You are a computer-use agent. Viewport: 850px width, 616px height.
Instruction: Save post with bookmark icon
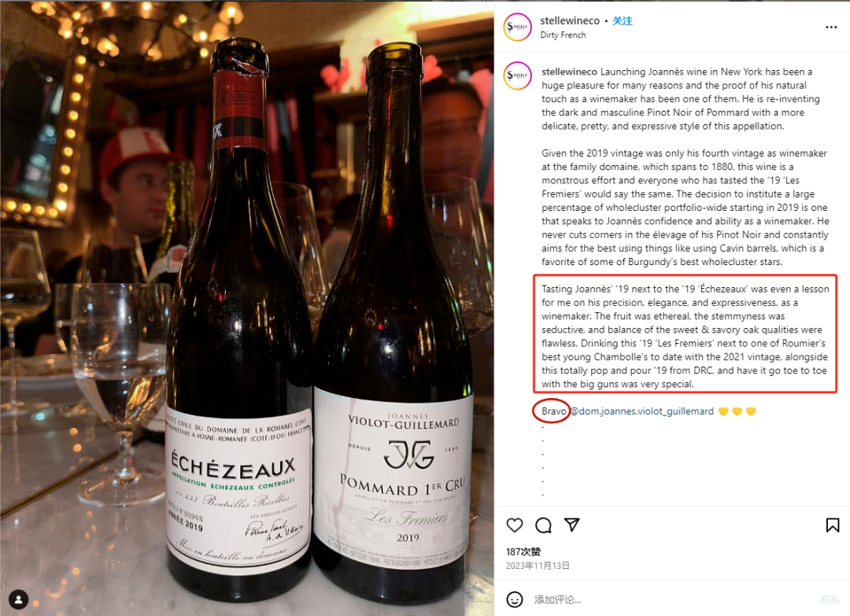click(833, 525)
